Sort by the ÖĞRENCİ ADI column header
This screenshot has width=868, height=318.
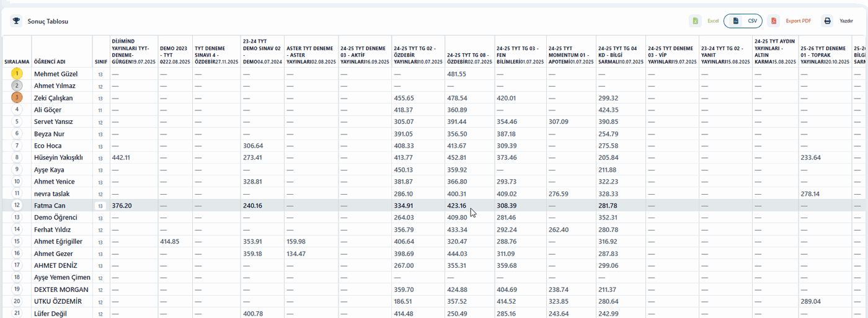coord(50,62)
